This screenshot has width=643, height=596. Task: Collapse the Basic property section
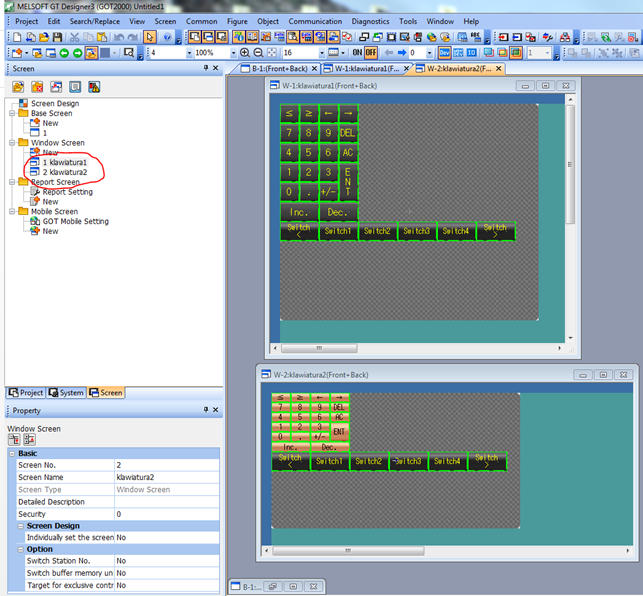point(12,453)
